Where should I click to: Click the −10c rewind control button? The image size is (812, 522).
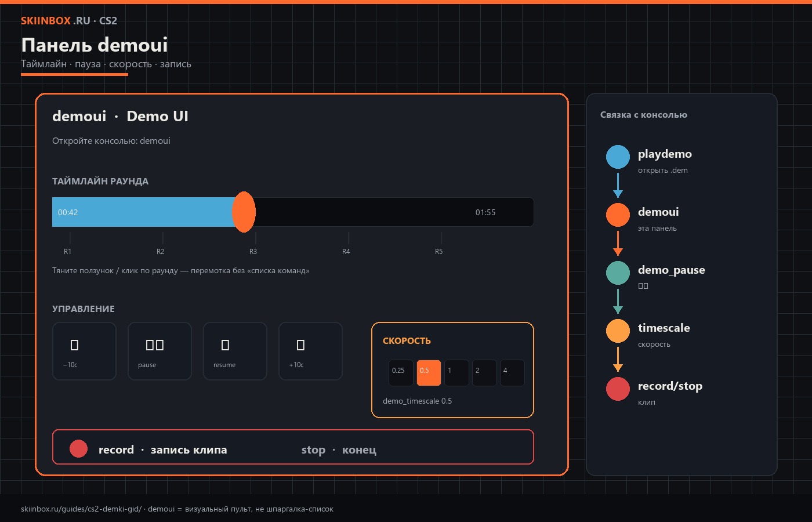[x=84, y=351]
